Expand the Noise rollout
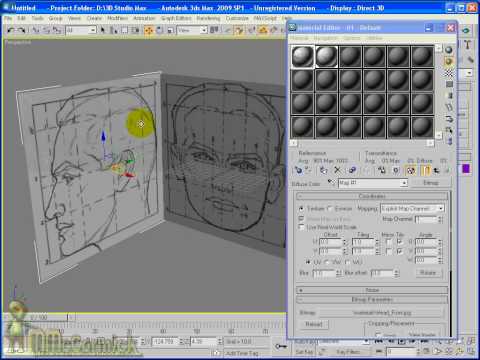Image resolution: width=480 pixels, height=360 pixels. point(372,290)
